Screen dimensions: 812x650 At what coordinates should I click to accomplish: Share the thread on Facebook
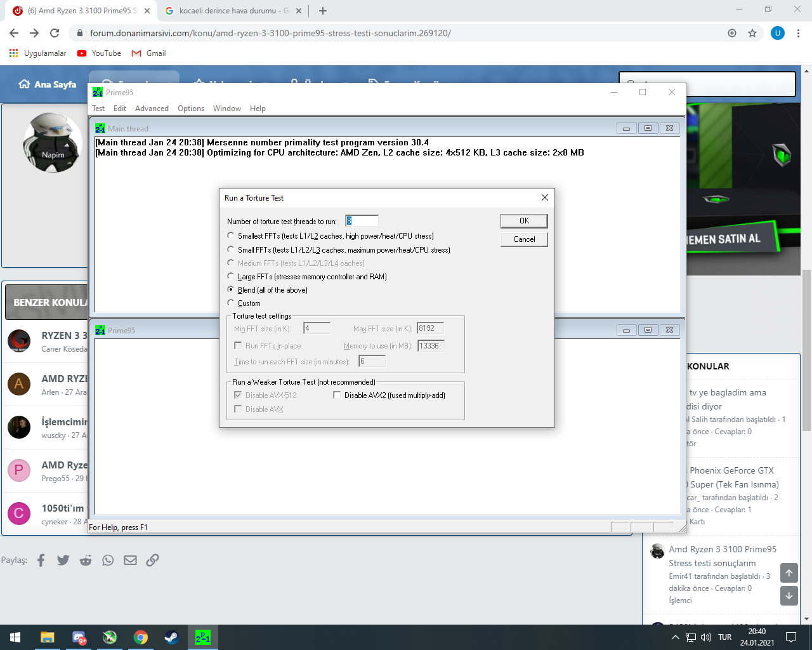click(x=41, y=560)
